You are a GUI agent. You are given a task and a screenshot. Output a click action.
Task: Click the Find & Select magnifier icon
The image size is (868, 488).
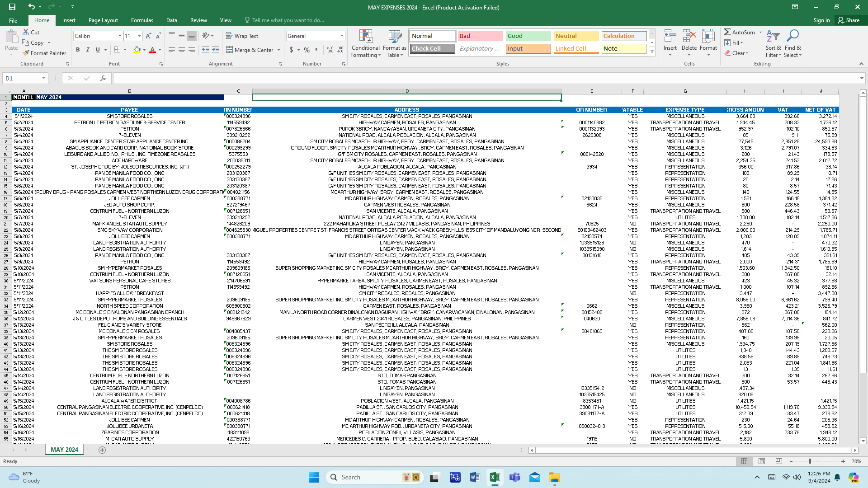tap(793, 37)
